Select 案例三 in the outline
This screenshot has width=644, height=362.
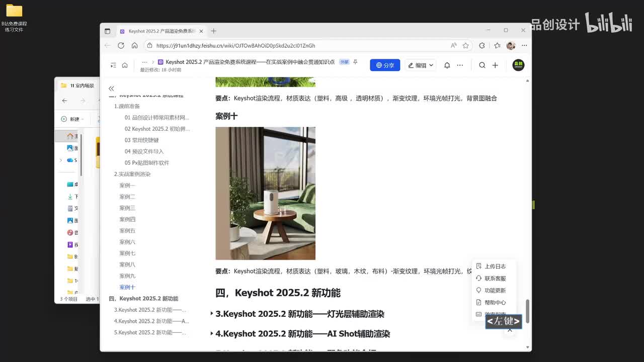127,208
